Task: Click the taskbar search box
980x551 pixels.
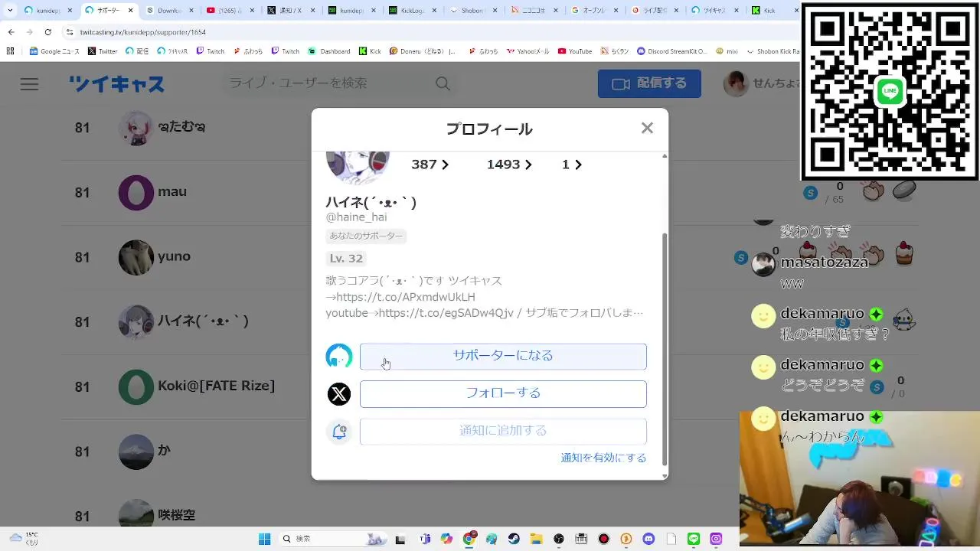Action: tap(333, 539)
